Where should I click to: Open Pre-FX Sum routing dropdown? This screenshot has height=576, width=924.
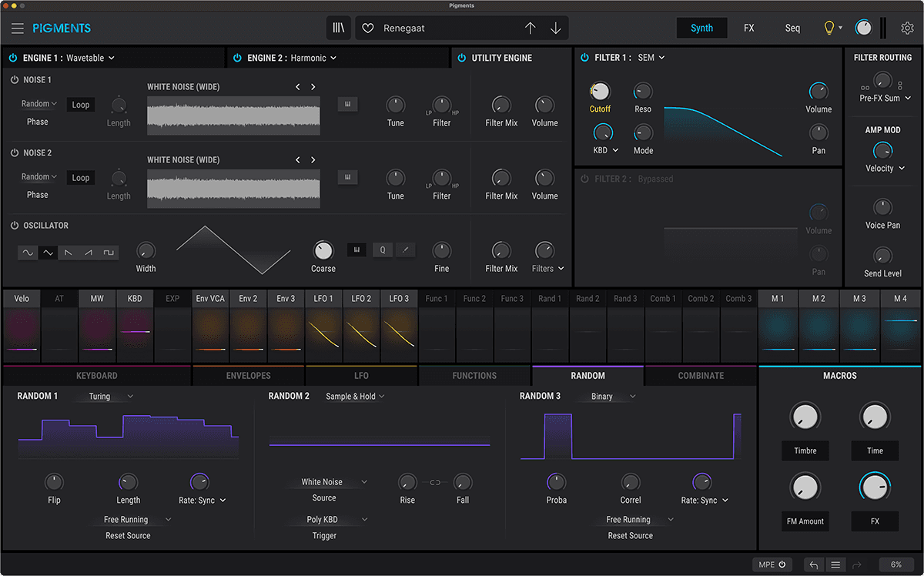(885, 99)
